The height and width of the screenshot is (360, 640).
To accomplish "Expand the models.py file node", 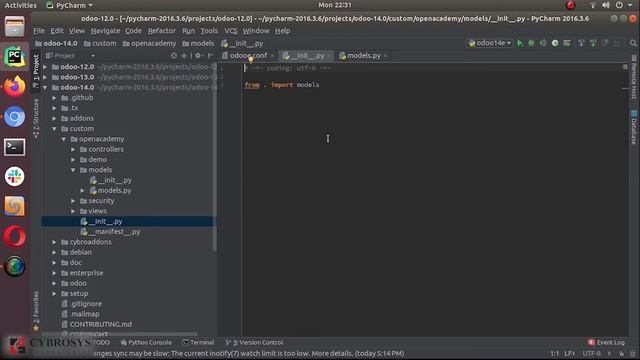I will click(82, 190).
